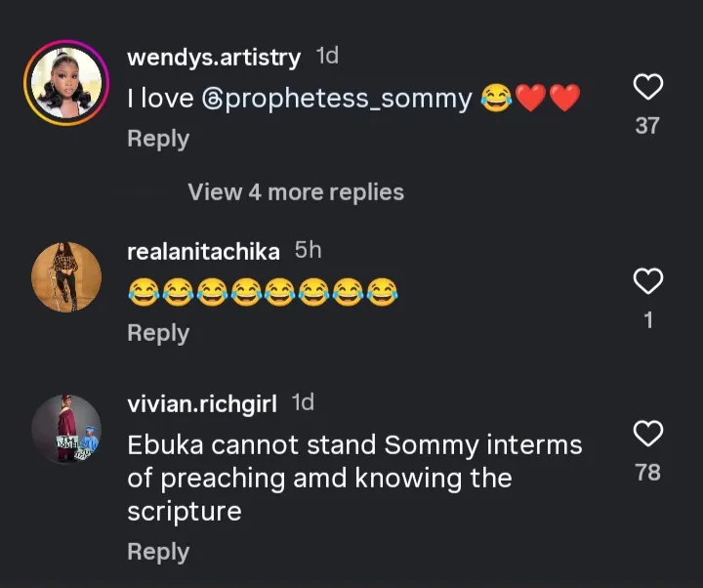703x588 pixels.
Task: Open the wendys.artistry username link
Action: pos(214,58)
